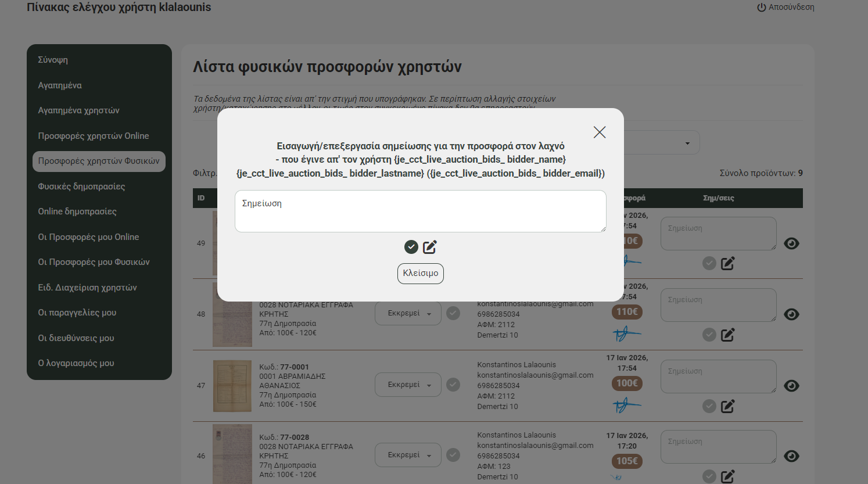Click the confirm checkmark icon in the modal

click(411, 247)
